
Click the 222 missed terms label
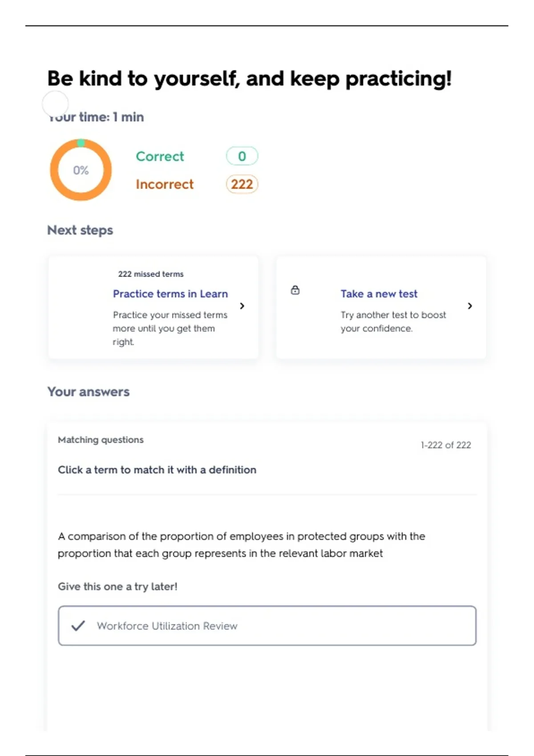click(150, 274)
